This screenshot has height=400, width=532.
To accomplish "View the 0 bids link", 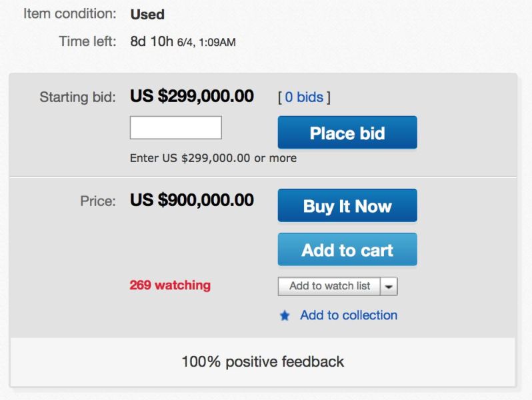I will pos(304,97).
